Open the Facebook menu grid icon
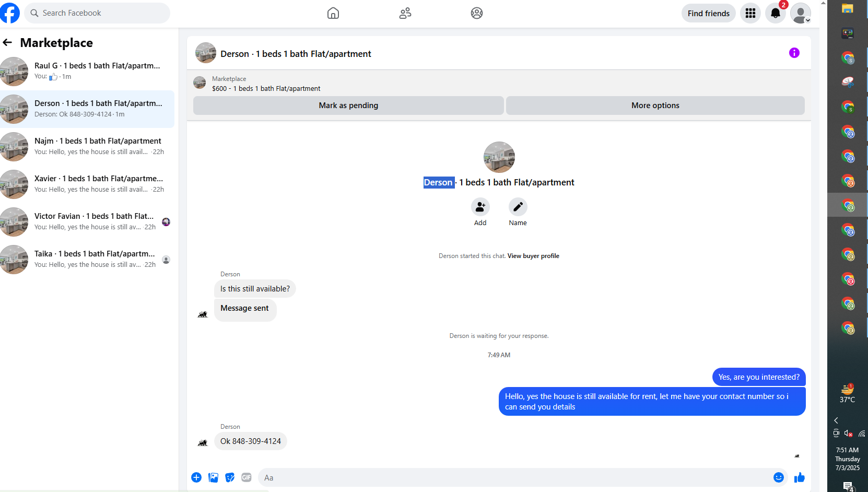This screenshot has width=868, height=492. click(750, 13)
